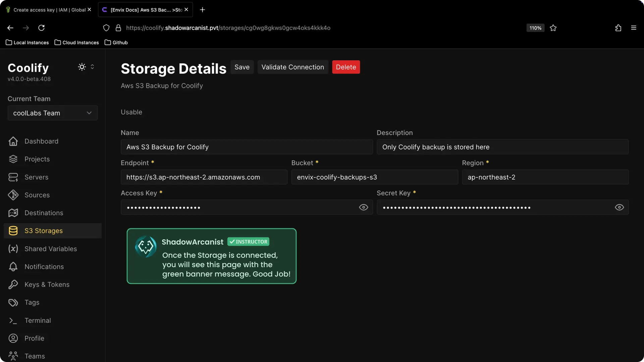The image size is (644, 362).
Task: Expand the version switcher chevron next to theme icon
Action: point(92,67)
